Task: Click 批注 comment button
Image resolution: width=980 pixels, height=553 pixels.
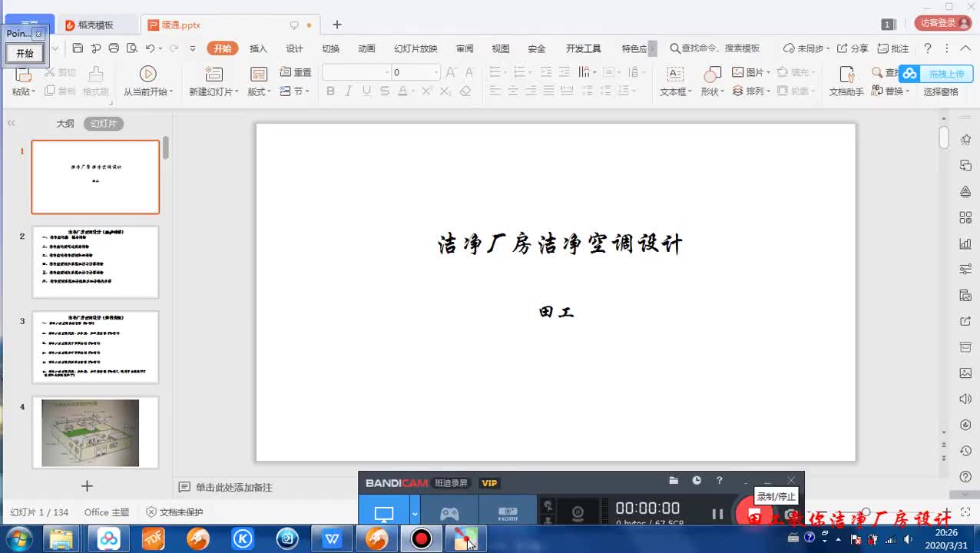Action: (x=893, y=48)
